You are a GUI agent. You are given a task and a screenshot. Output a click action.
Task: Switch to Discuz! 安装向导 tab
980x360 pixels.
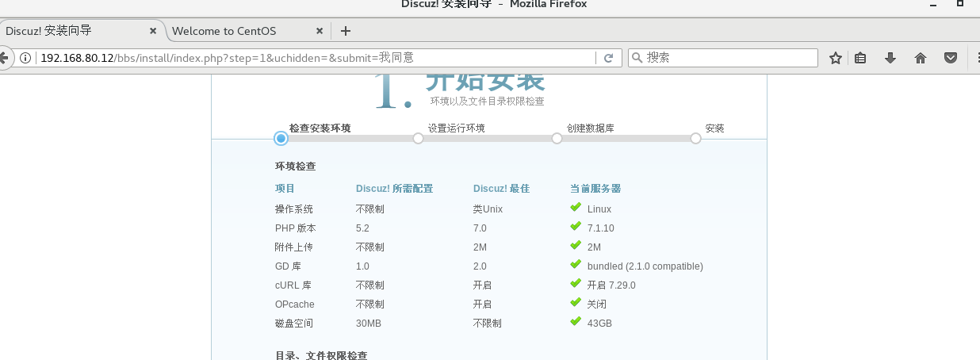pyautogui.click(x=82, y=31)
